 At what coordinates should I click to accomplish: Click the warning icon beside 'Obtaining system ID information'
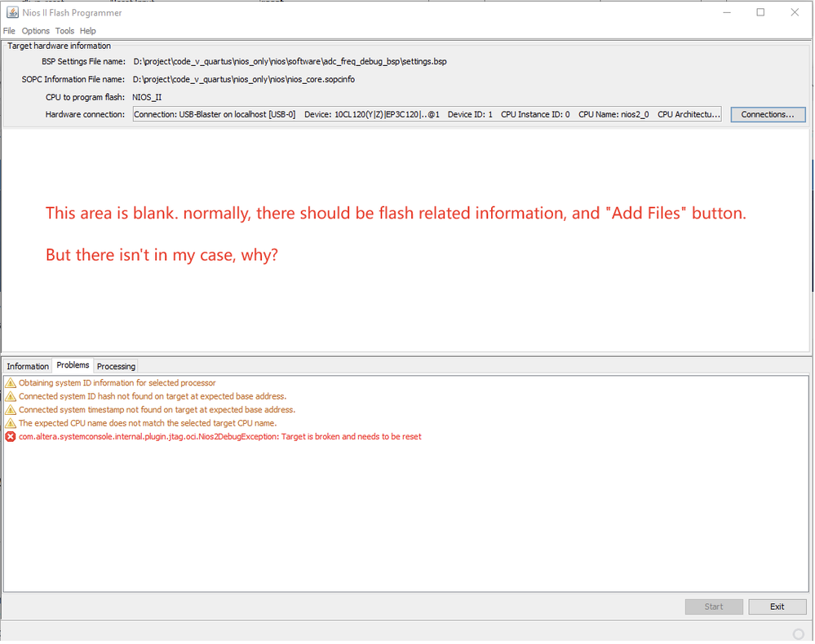pos(11,383)
